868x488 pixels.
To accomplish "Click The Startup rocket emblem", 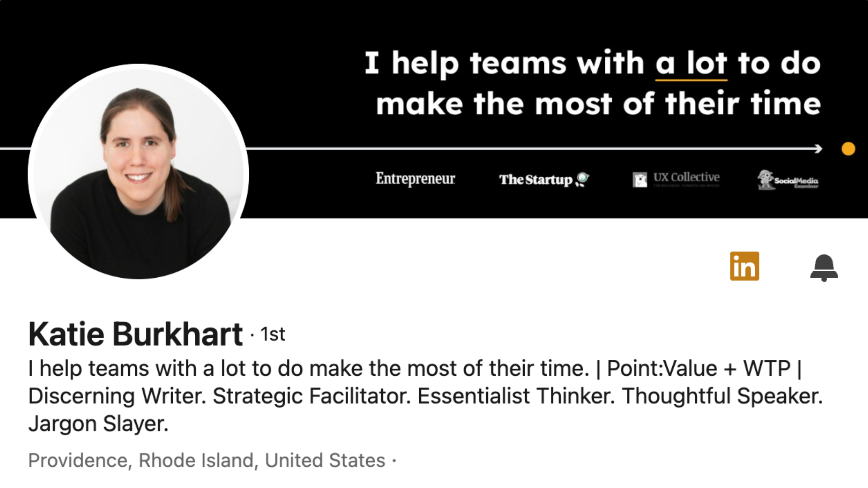I will pyautogui.click(x=582, y=179).
